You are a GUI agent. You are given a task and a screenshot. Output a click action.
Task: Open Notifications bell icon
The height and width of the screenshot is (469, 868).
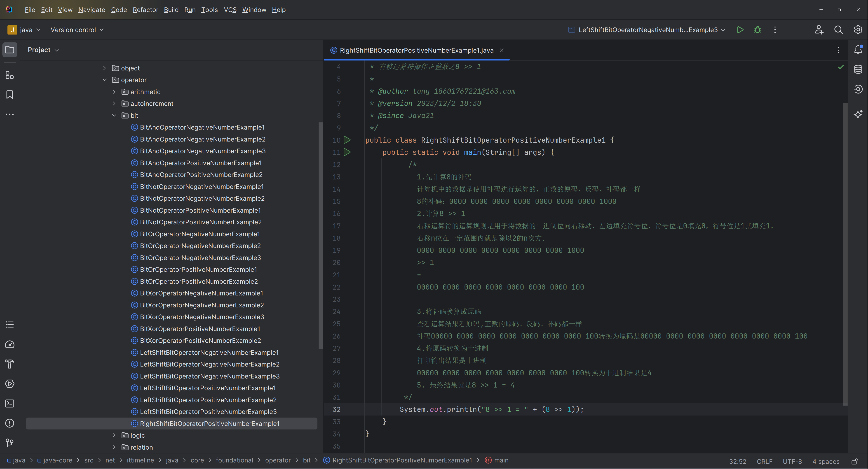(858, 50)
